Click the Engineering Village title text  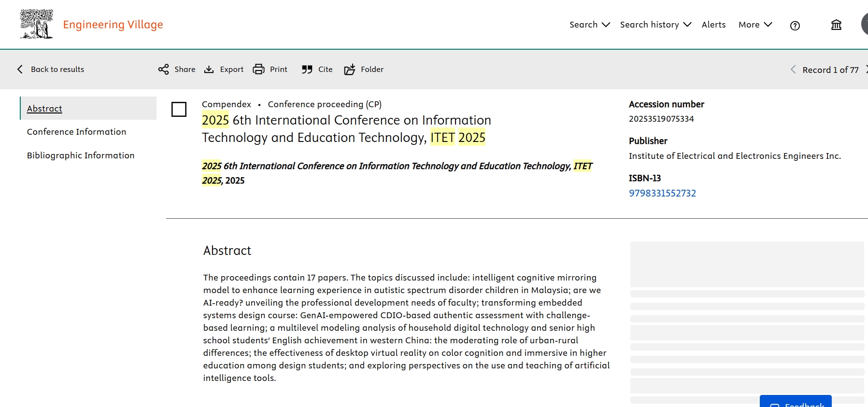tap(113, 25)
